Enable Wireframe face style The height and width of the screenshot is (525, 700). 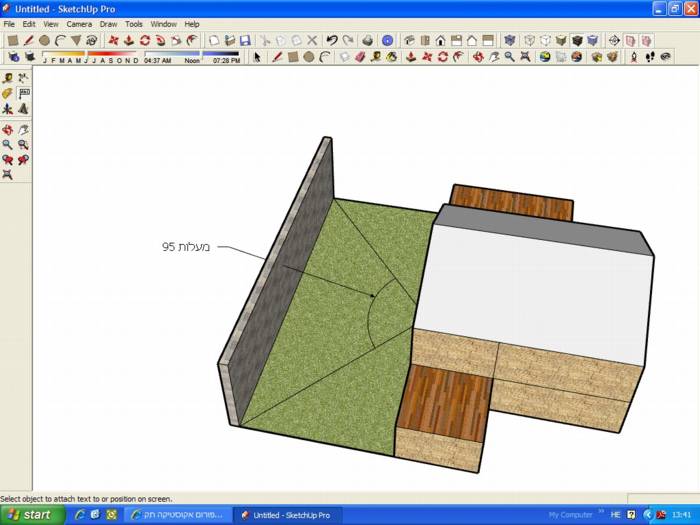pyautogui.click(x=529, y=41)
